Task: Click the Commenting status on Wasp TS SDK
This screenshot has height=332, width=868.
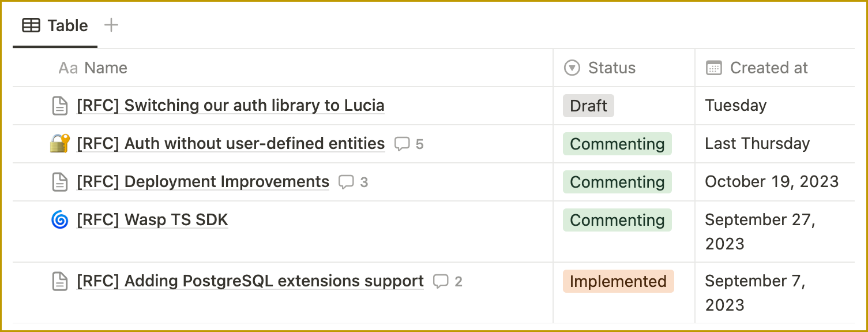Action: (617, 220)
